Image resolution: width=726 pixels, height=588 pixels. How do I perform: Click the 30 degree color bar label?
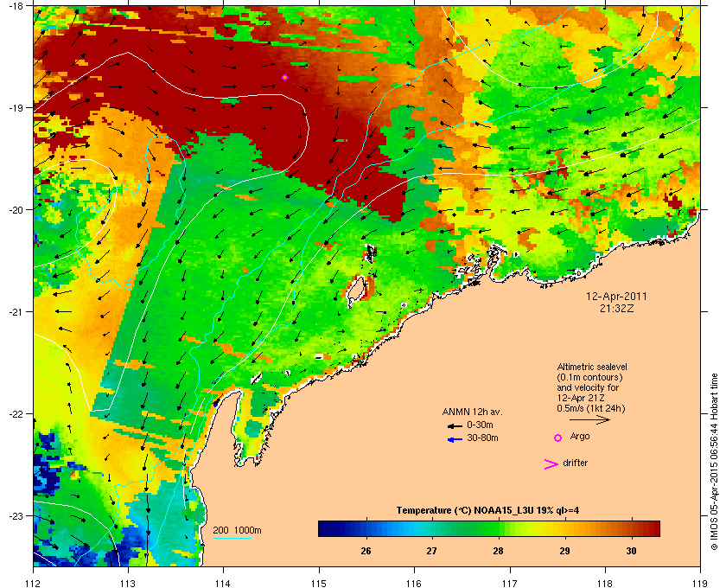click(631, 551)
